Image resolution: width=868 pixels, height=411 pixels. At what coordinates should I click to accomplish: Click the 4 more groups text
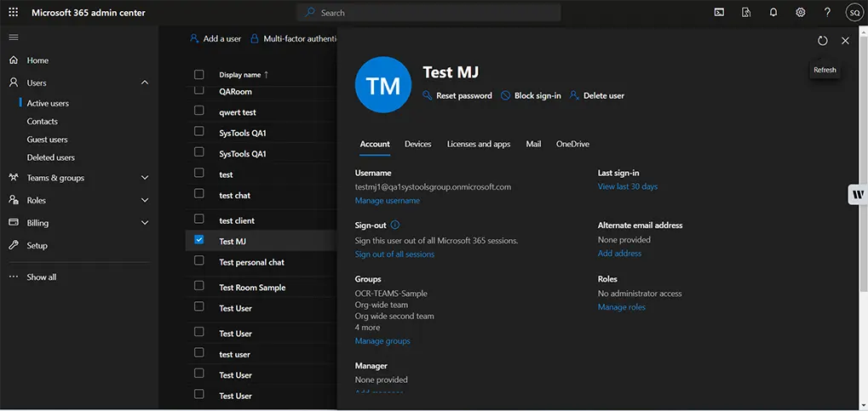click(x=367, y=328)
